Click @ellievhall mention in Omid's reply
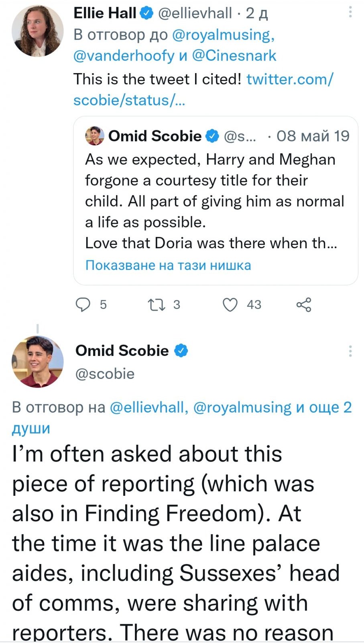Image resolution: width=364 pixels, height=644 pixels. [146, 407]
